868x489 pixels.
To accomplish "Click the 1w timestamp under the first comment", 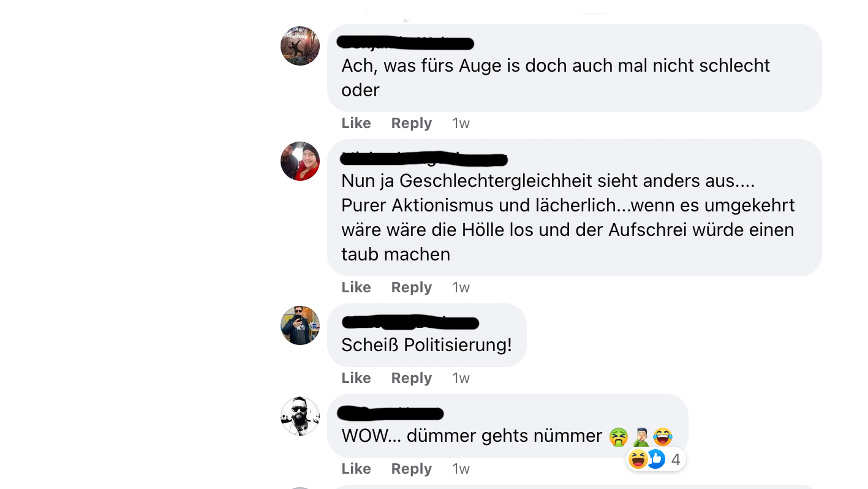I will coord(461,123).
